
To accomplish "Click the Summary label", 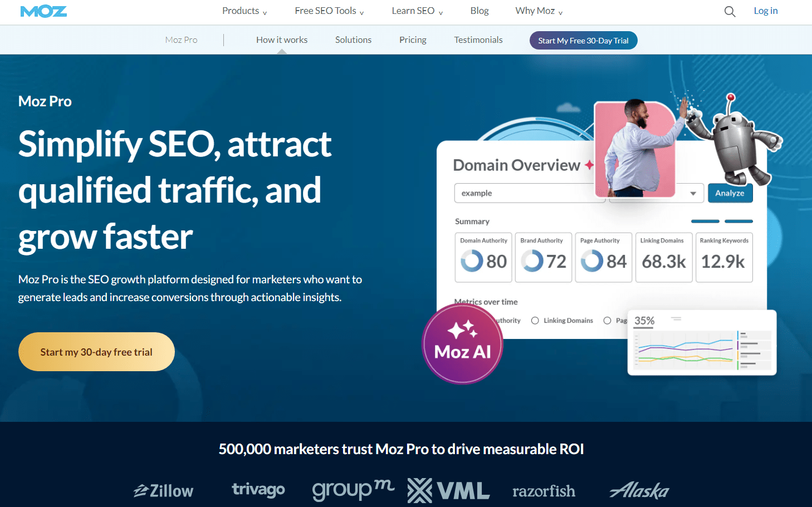I will point(472,221).
